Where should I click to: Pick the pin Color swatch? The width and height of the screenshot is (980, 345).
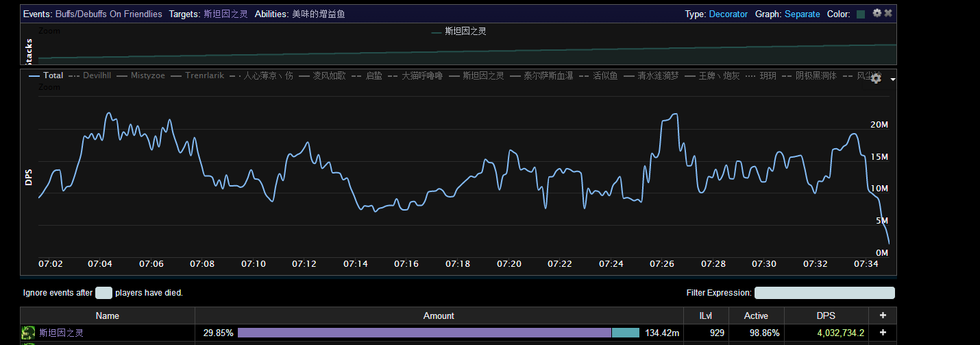click(861, 14)
